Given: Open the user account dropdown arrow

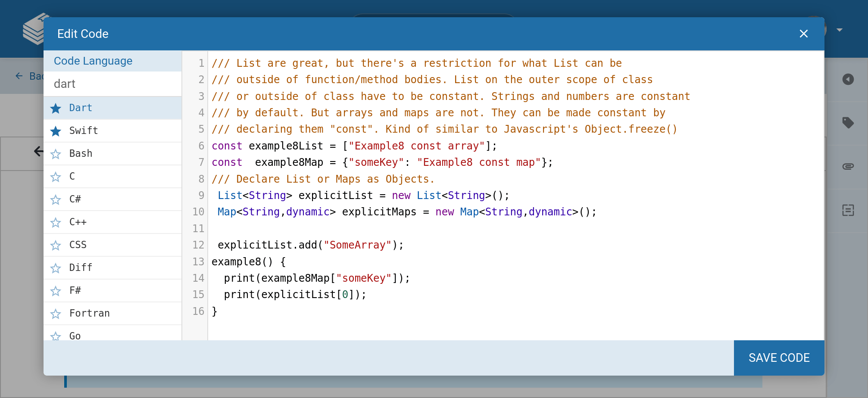Looking at the screenshot, I should 839,30.
